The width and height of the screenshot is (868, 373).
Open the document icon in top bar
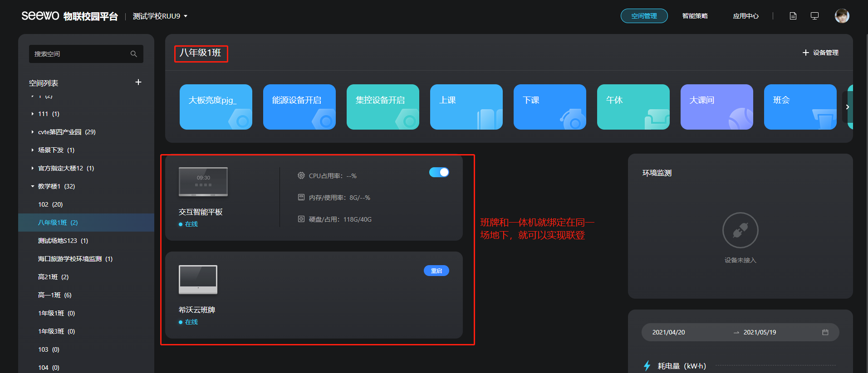(793, 16)
